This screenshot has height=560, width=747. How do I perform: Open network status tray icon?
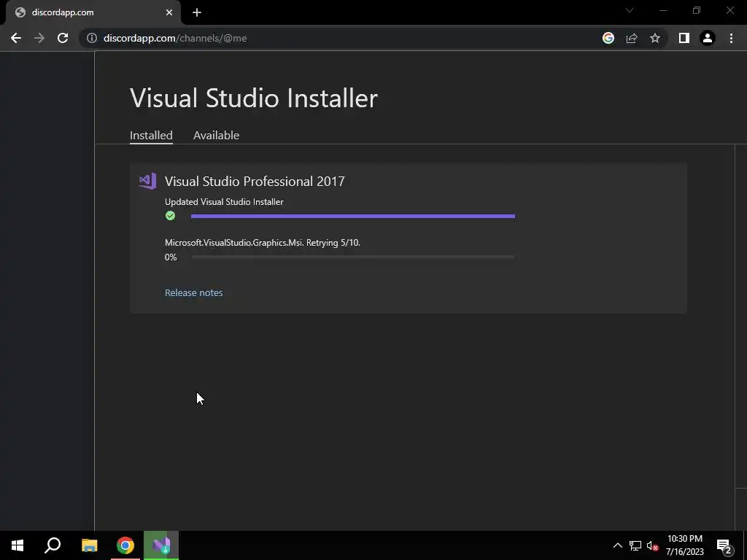coord(635,545)
